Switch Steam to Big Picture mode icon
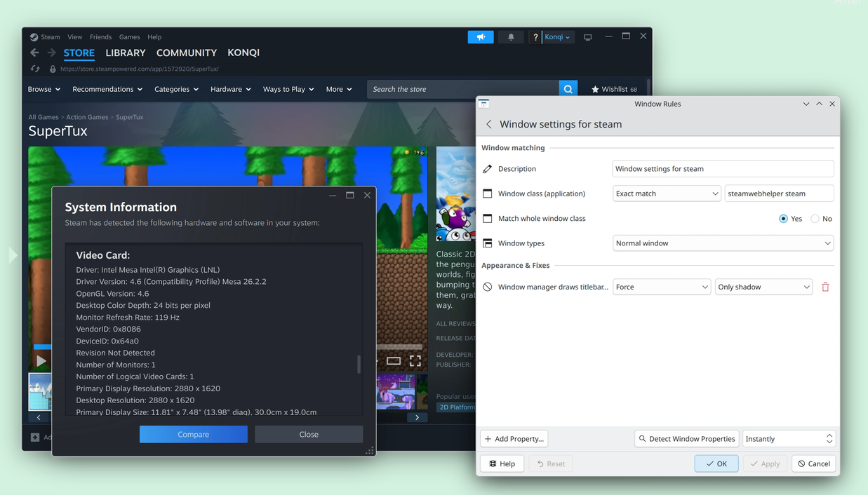This screenshot has width=868, height=495. (x=588, y=37)
